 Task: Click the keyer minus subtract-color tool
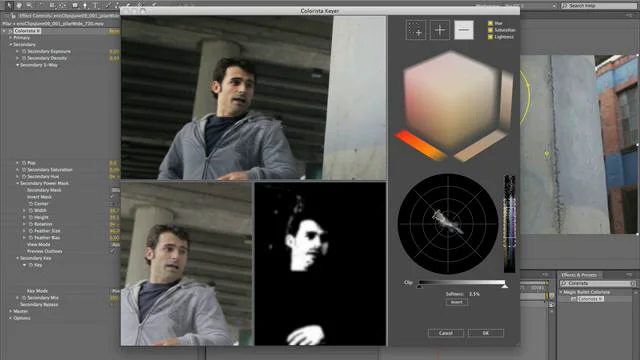[464, 30]
